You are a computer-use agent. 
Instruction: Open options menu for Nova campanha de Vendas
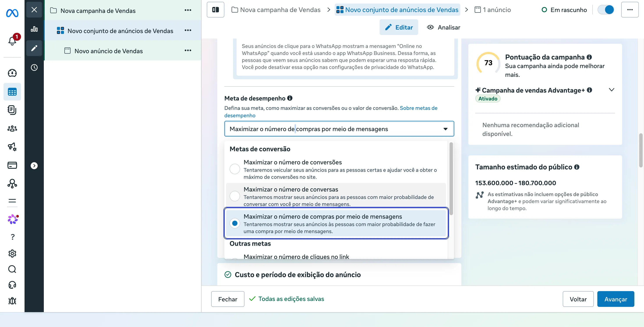tap(188, 10)
